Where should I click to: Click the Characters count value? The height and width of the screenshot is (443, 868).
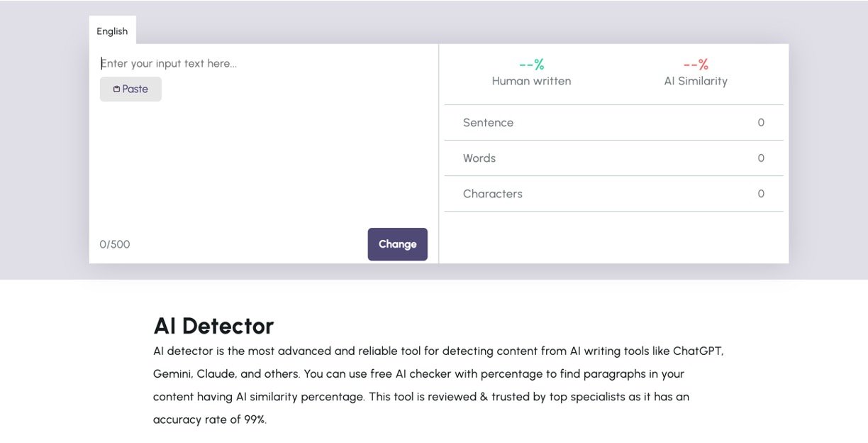pyautogui.click(x=761, y=194)
